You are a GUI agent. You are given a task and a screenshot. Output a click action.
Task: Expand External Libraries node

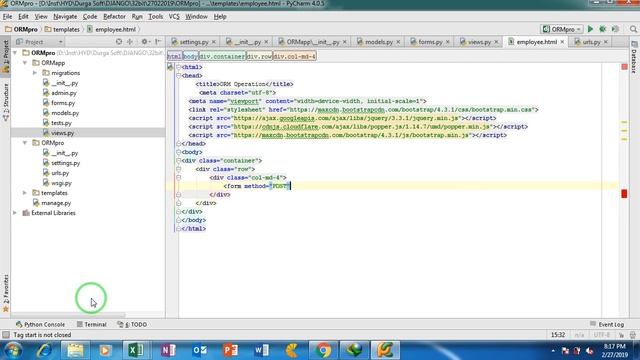[15, 213]
